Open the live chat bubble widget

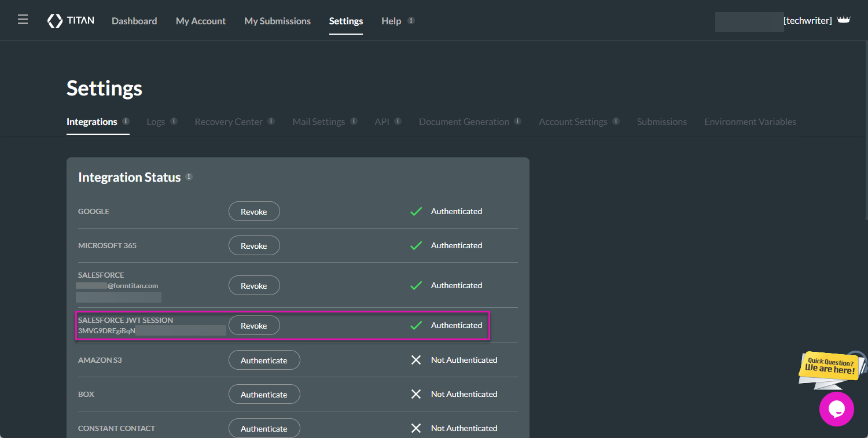[837, 409]
